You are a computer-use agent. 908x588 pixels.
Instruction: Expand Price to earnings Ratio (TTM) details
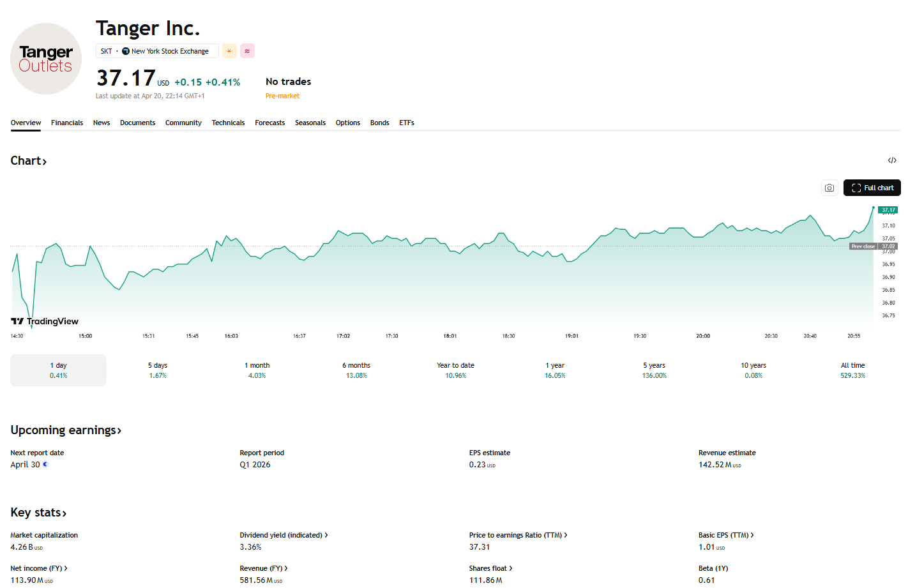[x=518, y=535]
